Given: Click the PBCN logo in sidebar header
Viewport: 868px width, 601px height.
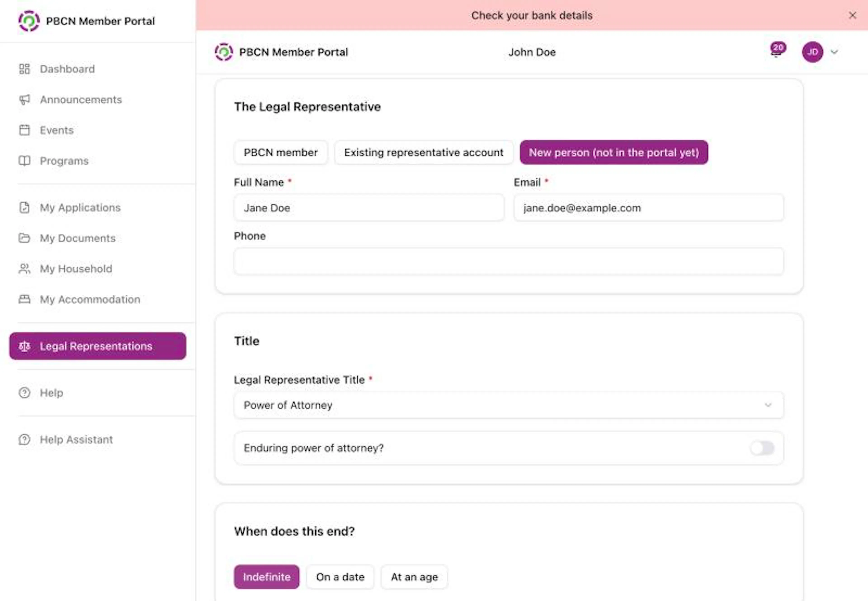Looking at the screenshot, I should pyautogui.click(x=29, y=21).
